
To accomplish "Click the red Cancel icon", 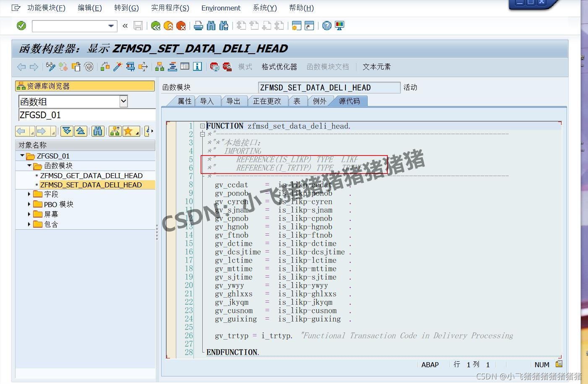I will coord(181,26).
